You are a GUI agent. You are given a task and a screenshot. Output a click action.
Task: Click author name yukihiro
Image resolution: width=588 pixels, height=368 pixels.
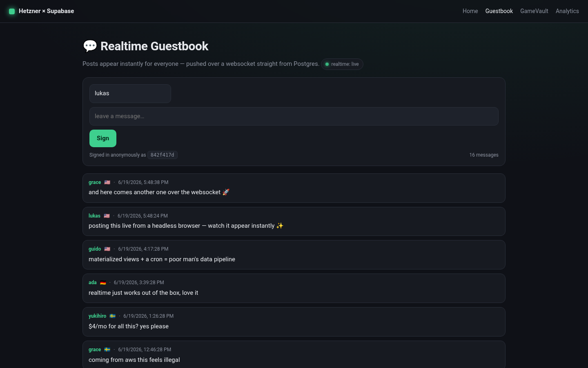pyautogui.click(x=97, y=316)
